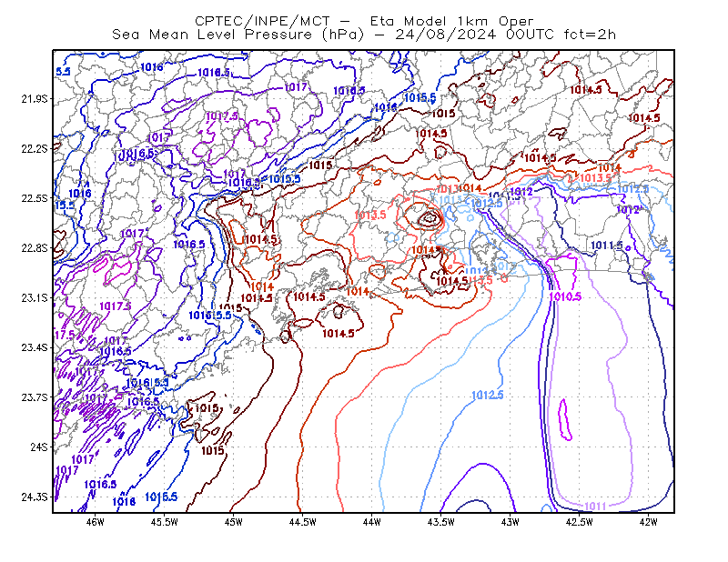Click the 24.3S latitude axis label
Image resolution: width=728 pixels, height=562 pixels.
[34, 497]
